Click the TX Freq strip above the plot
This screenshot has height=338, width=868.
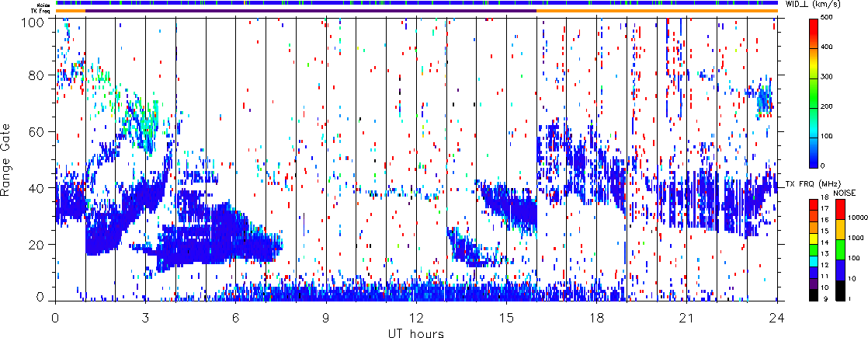tap(416, 11)
